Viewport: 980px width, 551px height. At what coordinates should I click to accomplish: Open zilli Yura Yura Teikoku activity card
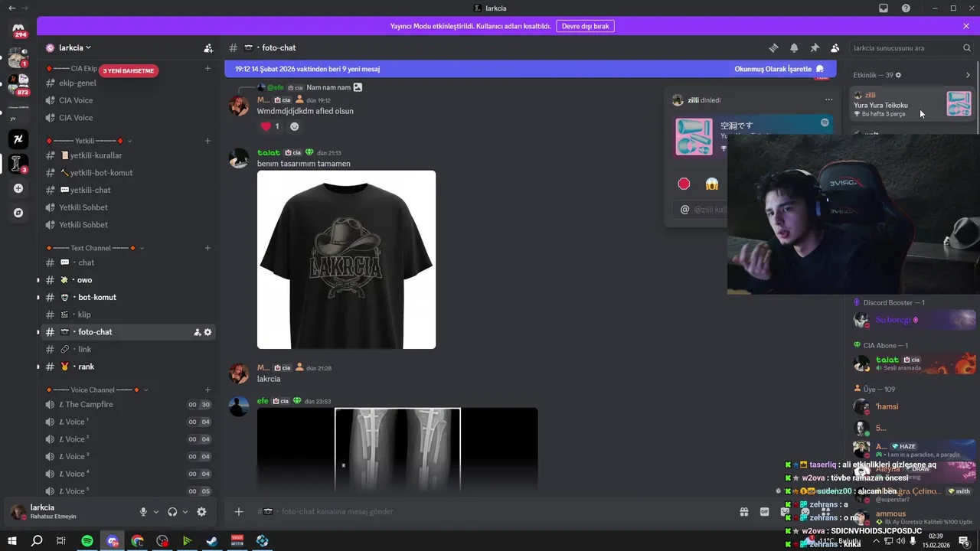coord(913,104)
